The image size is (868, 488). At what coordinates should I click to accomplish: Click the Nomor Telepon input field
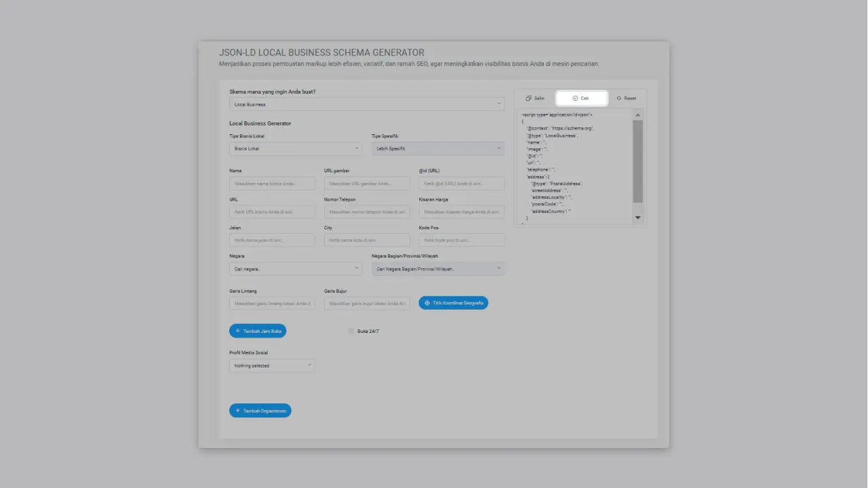click(x=366, y=211)
